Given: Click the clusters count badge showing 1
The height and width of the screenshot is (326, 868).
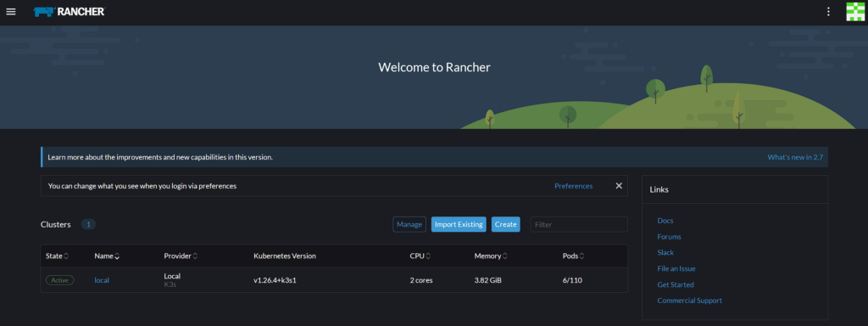Looking at the screenshot, I should 88,224.
